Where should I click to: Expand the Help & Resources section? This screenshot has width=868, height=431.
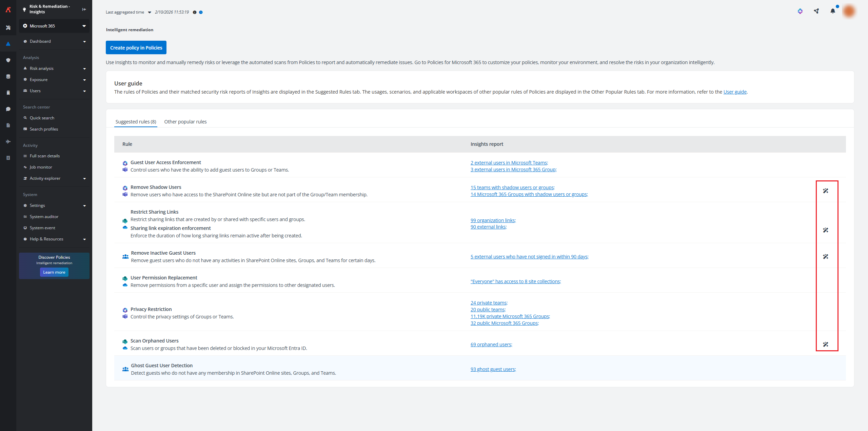pyautogui.click(x=84, y=239)
